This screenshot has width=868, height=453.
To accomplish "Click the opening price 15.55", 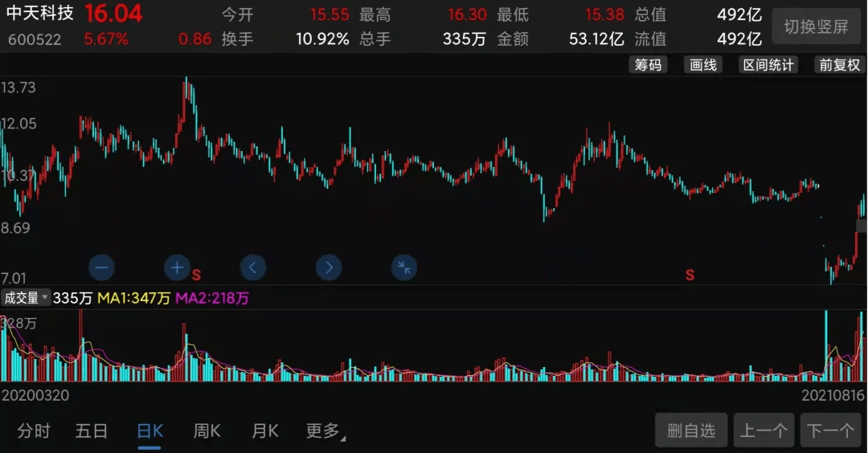I will [330, 14].
